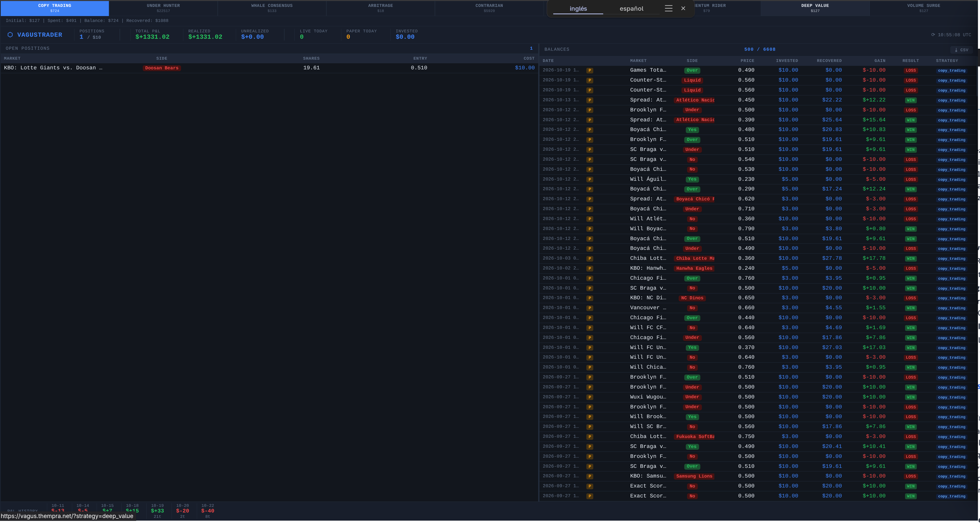The image size is (980, 527).
Task: Open the Whale Consensus strategy tab
Action: (272, 8)
